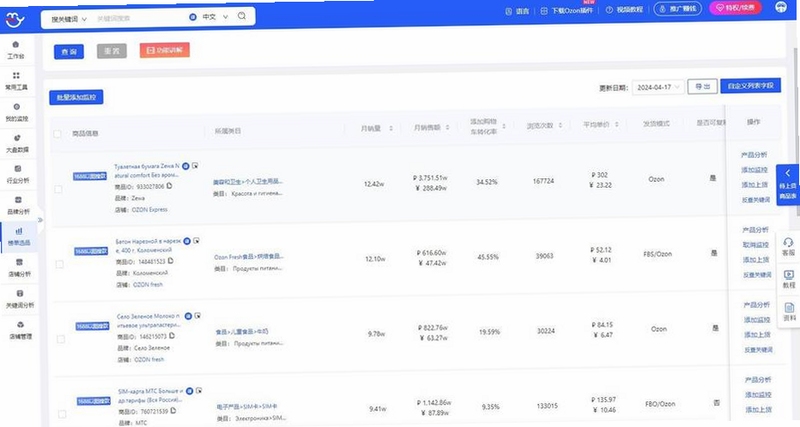Expand the 待上货商品表 side panel arrow

[788, 173]
